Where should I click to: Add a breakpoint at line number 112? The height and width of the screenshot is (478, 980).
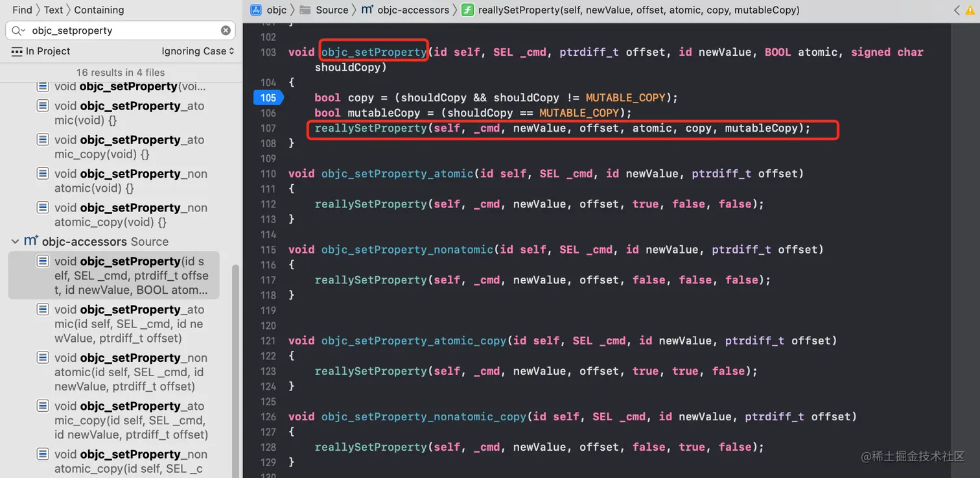(x=268, y=204)
